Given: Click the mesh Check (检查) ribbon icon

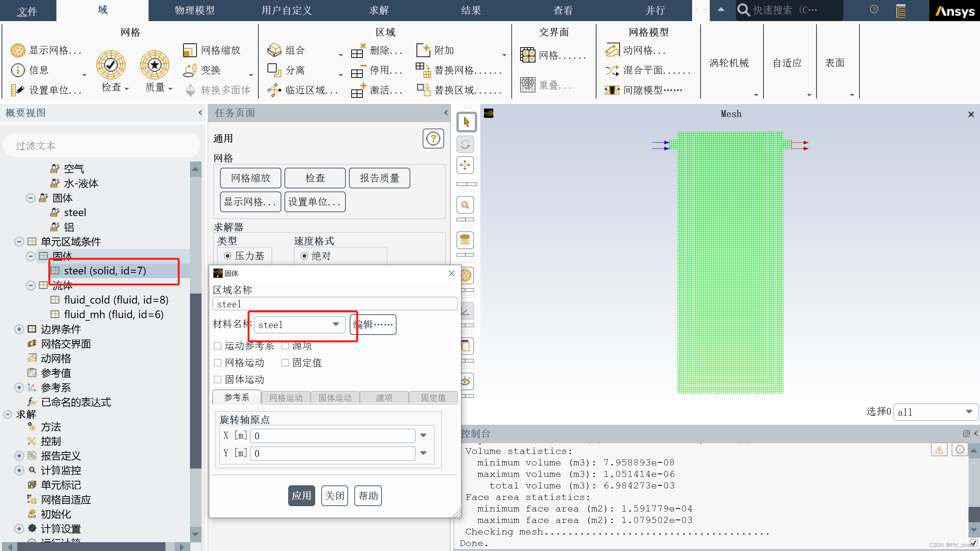Looking at the screenshot, I should pos(111,65).
